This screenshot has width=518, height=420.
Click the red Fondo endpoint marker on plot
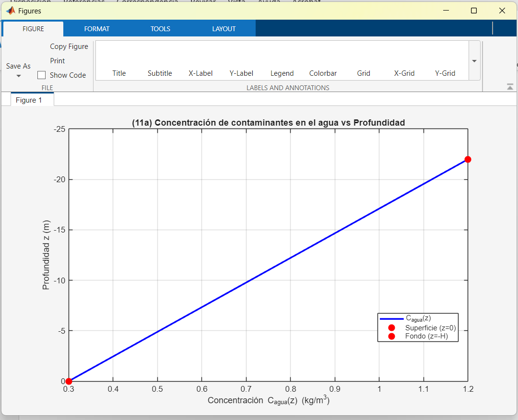coord(468,159)
